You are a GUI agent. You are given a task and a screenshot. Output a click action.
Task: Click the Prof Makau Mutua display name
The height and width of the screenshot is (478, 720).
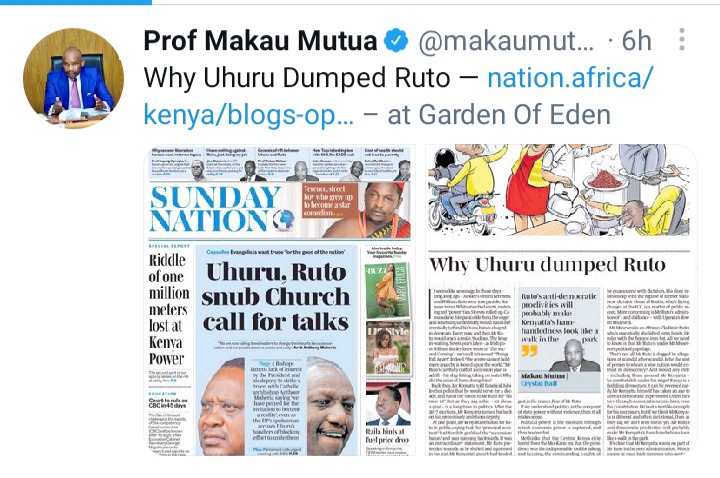(260, 40)
